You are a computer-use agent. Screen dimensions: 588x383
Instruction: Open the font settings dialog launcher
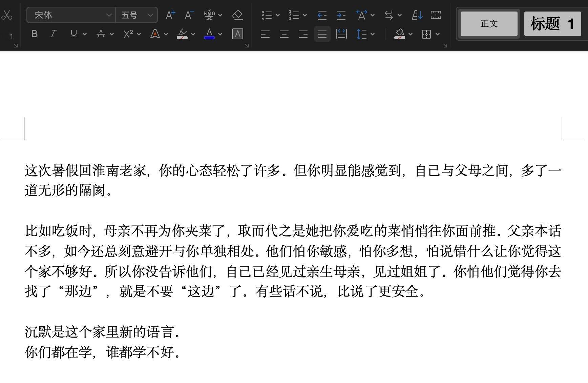247,45
